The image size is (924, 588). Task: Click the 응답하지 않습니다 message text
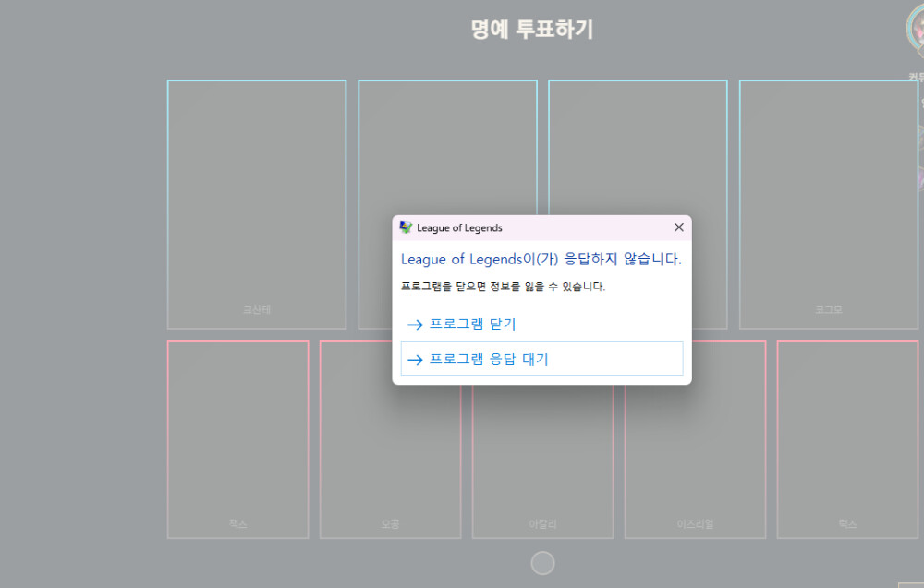click(541, 260)
